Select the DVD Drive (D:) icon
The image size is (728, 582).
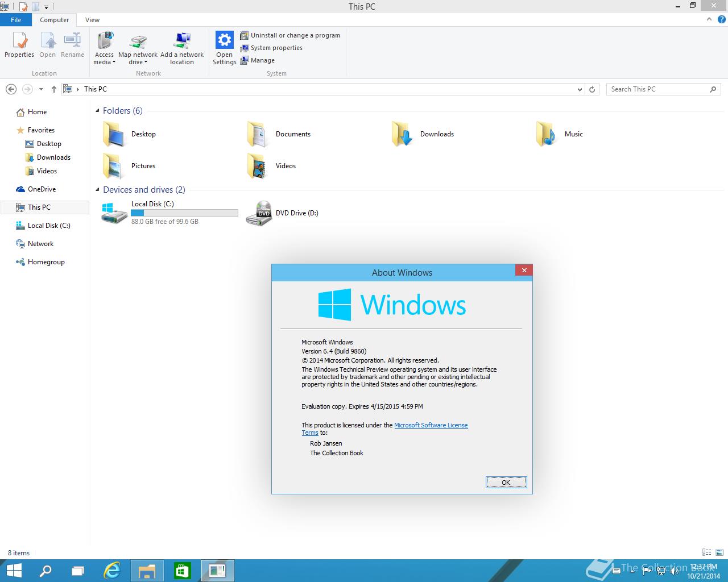(259, 213)
